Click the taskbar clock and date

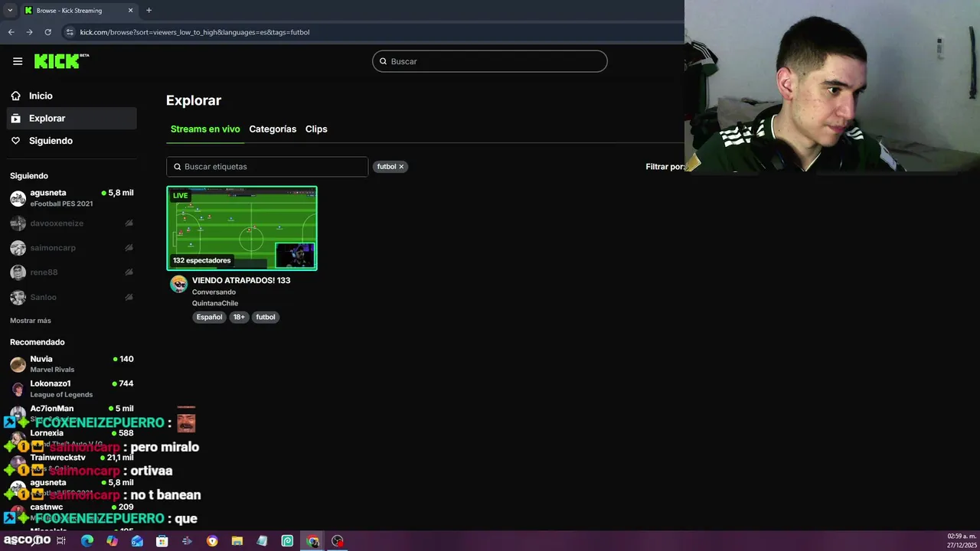pos(962,540)
